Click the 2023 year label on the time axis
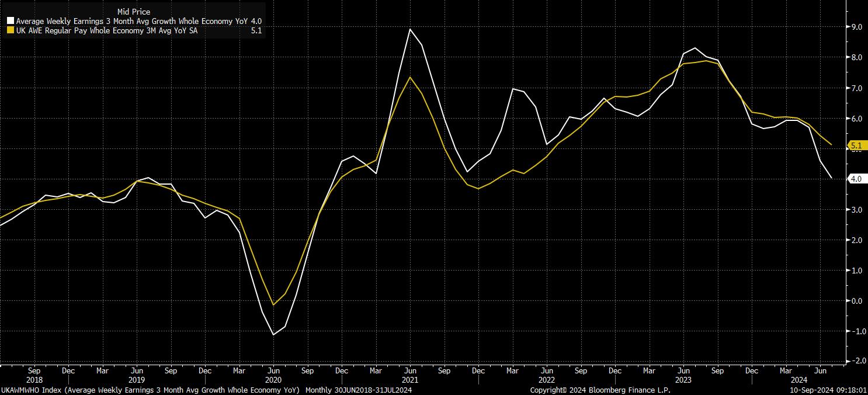This screenshot has width=868, height=395. coord(683,380)
